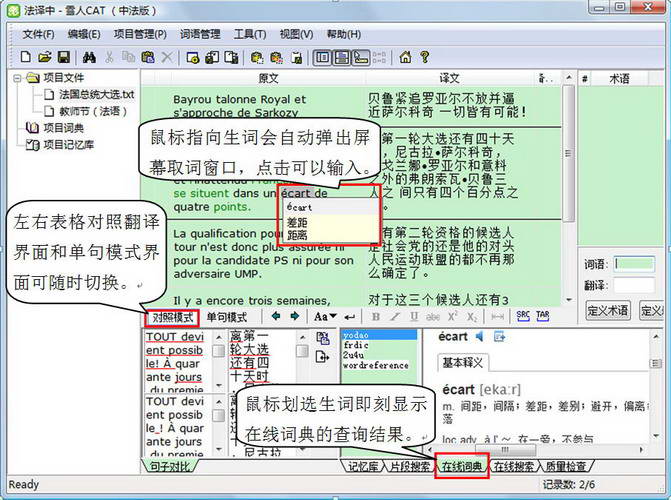
Task: Go to previous segment with left arrow
Action: pyautogui.click(x=276, y=316)
